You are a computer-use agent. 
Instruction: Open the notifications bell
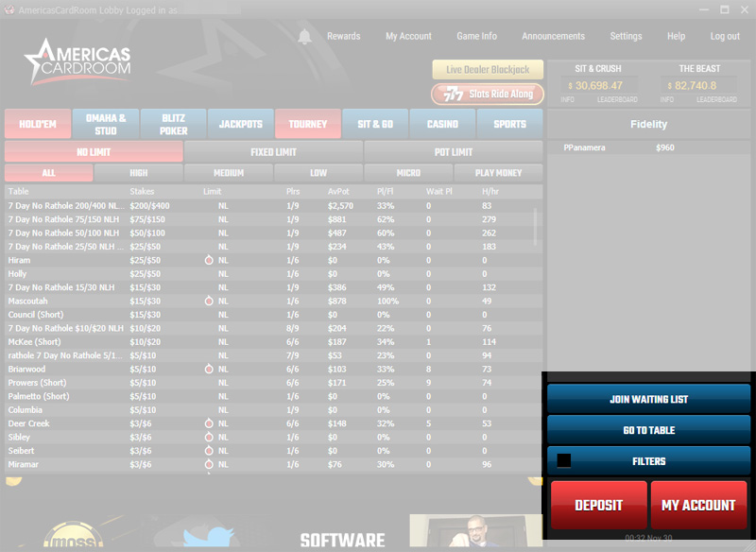point(304,37)
